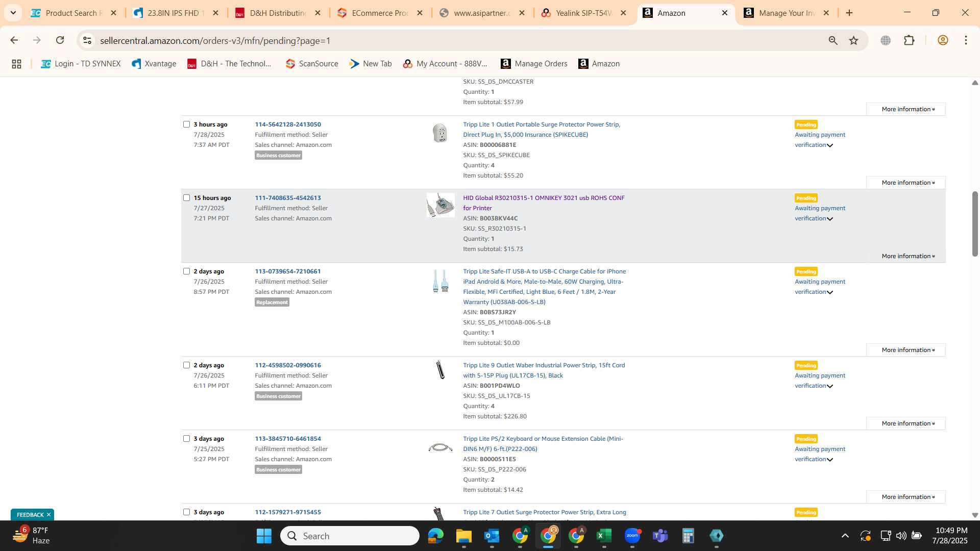The width and height of the screenshot is (980, 551).
Task: Click the scrollbar down arrow
Action: pyautogui.click(x=974, y=515)
